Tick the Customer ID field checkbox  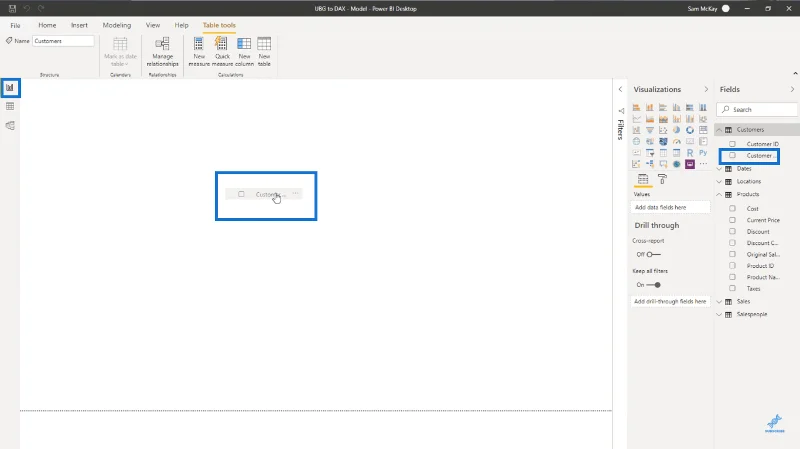click(732, 144)
